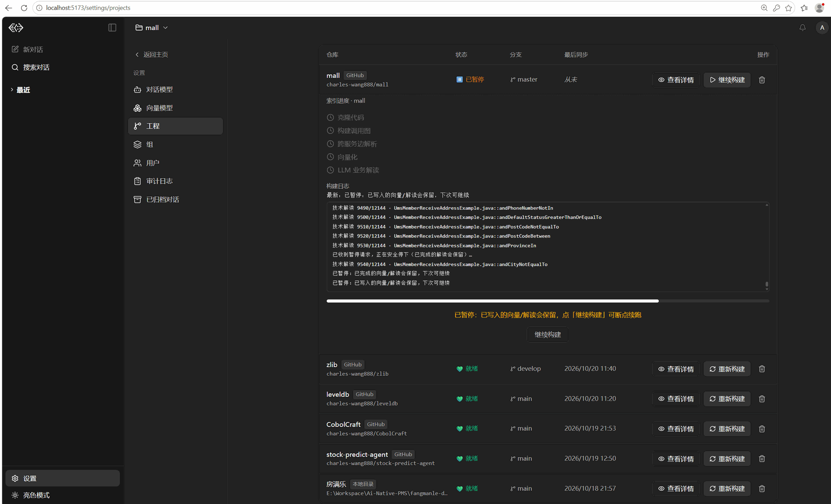This screenshot has width=831, height=504.
Task: Open the mall project dropdown
Action: pos(151,28)
